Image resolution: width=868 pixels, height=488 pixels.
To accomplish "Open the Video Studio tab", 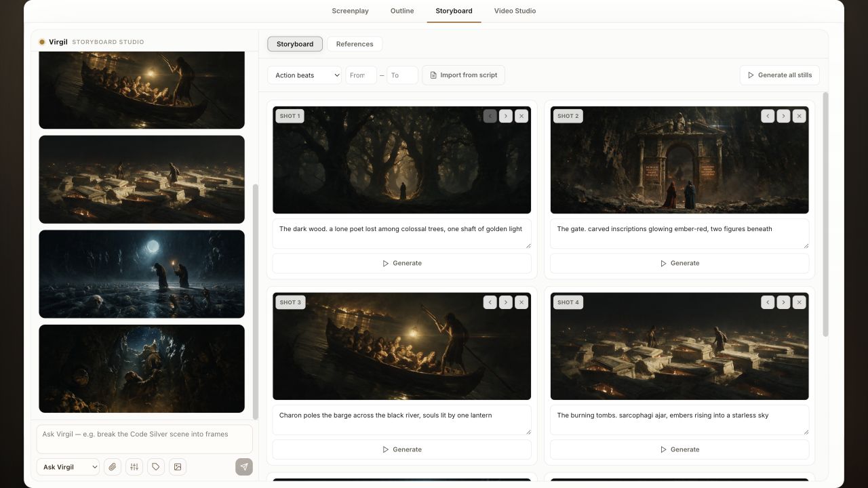I will (x=515, y=11).
